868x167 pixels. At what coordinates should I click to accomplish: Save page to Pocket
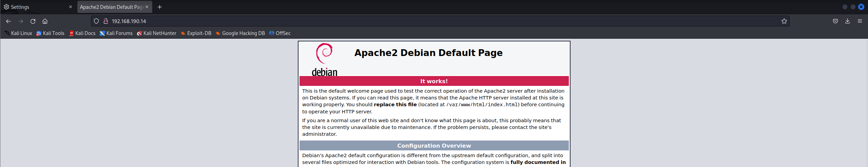[x=835, y=21]
